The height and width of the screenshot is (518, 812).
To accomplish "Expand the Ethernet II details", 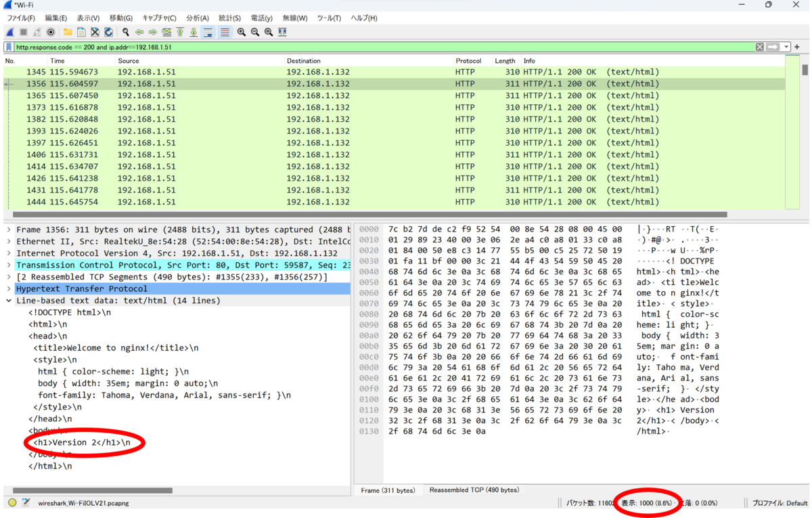I will click(8, 241).
